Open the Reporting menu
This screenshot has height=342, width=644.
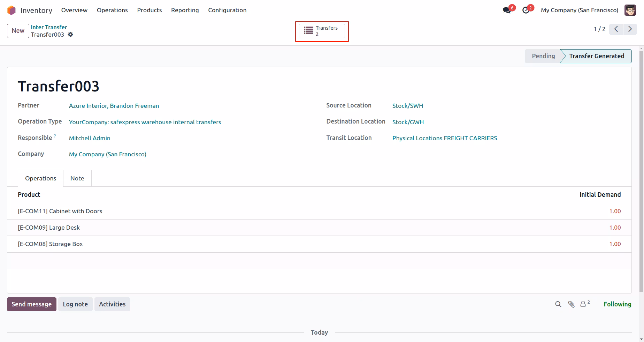[185, 10]
